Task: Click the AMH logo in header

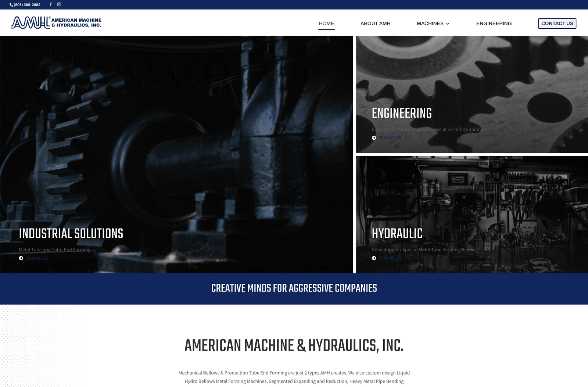Action: click(56, 22)
